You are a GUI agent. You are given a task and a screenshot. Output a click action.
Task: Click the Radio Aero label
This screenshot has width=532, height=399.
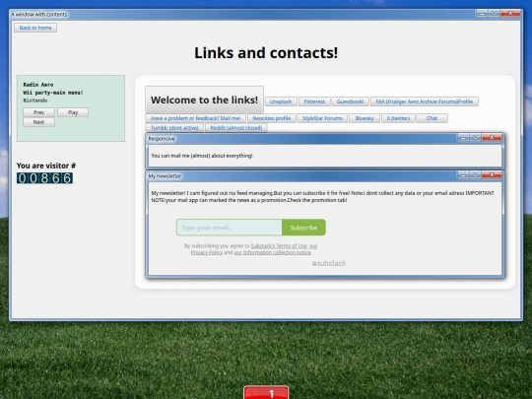point(38,85)
